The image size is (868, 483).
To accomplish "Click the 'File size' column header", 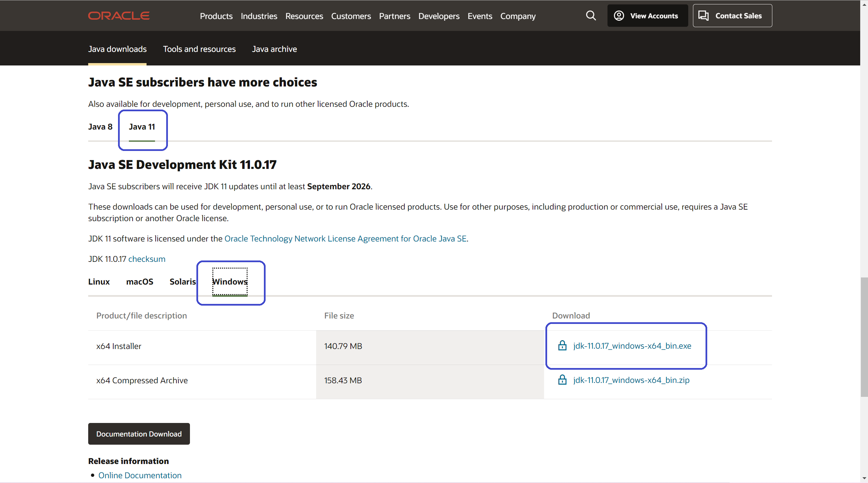I will 339,315.
